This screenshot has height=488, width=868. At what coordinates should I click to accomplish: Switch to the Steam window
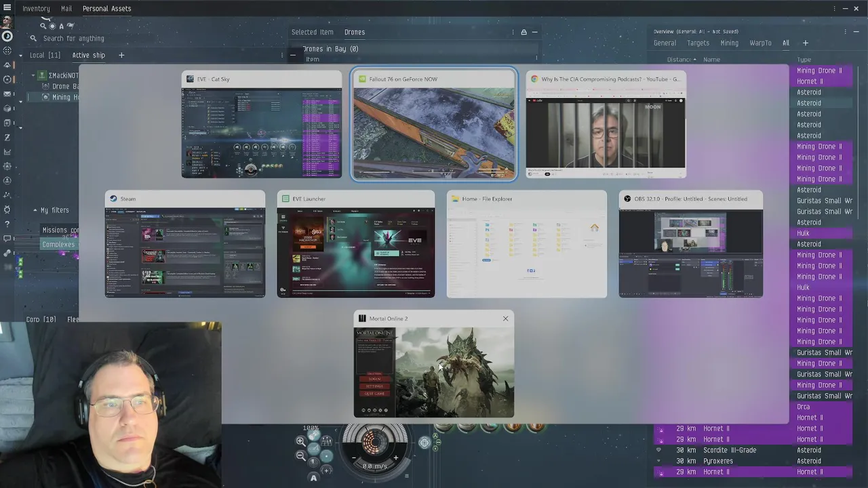click(185, 244)
